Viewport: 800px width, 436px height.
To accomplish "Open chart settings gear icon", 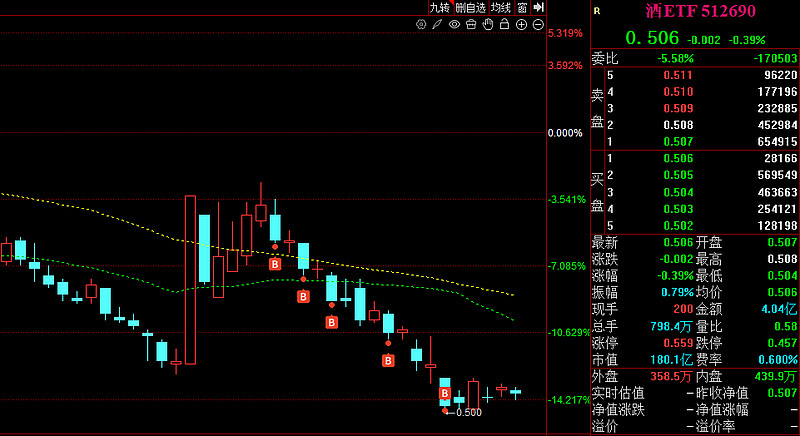I will 421,24.
